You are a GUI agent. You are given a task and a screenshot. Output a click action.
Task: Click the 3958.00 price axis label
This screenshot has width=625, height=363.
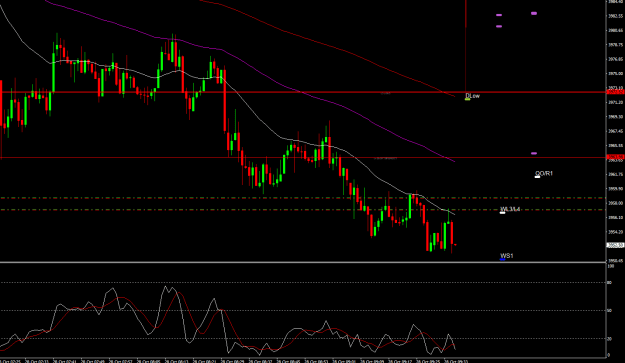click(615, 203)
